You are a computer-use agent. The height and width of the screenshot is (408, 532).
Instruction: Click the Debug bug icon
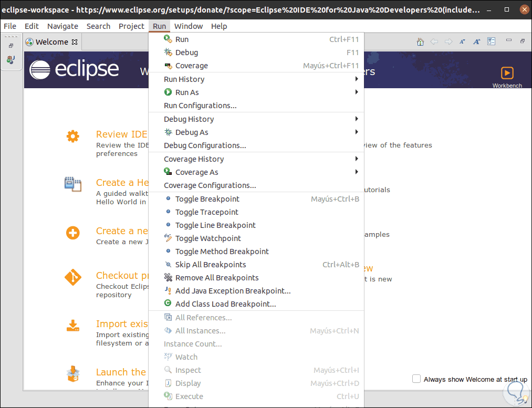coord(168,52)
